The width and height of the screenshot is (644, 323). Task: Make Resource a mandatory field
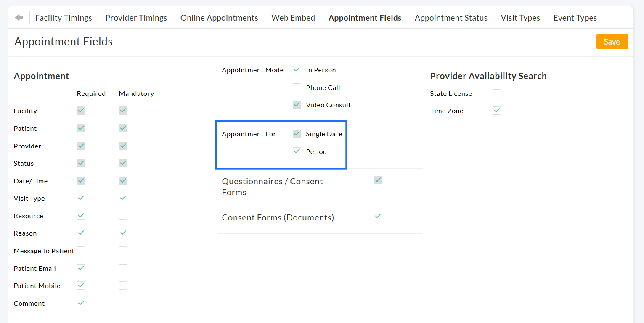tap(123, 215)
